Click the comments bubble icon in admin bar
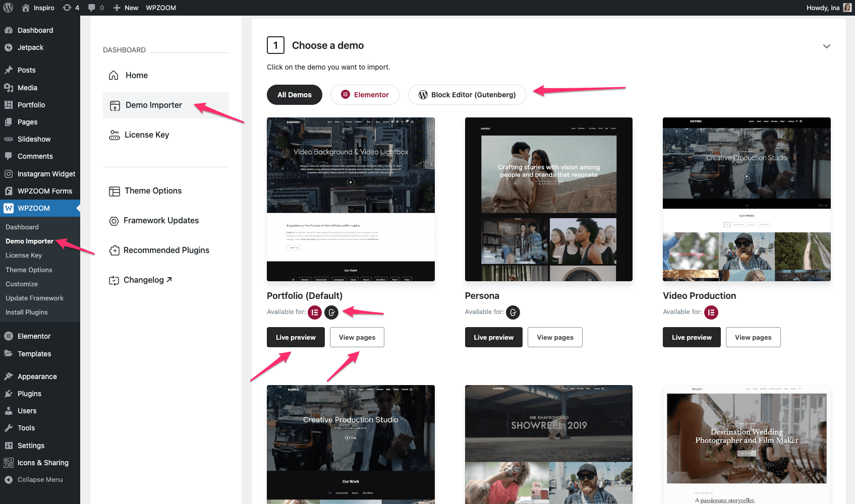The height and width of the screenshot is (504, 855). (95, 8)
